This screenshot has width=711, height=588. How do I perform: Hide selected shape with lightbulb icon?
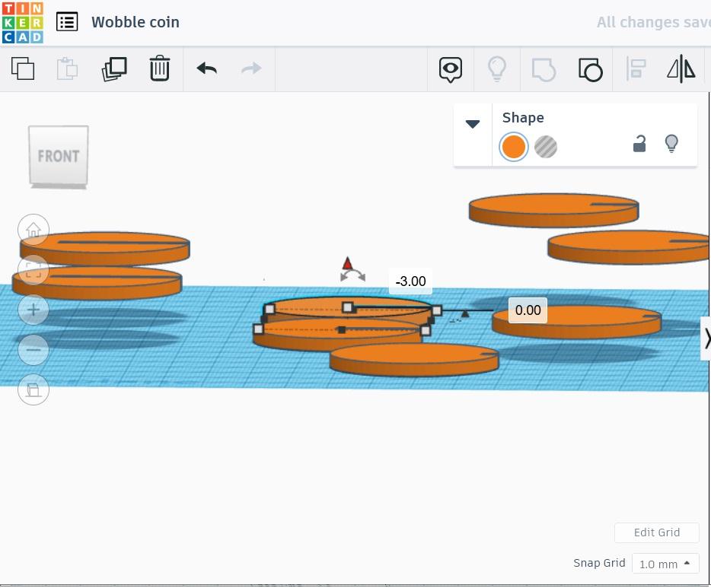click(x=671, y=144)
